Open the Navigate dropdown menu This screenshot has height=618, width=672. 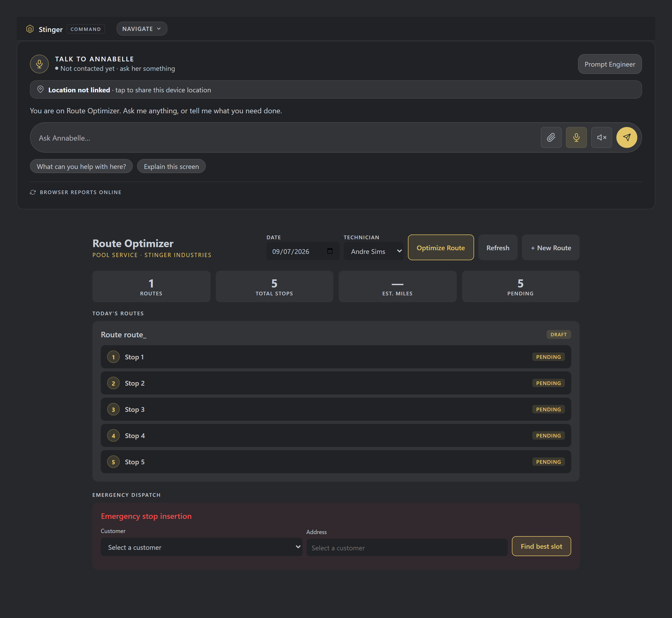coord(142,29)
